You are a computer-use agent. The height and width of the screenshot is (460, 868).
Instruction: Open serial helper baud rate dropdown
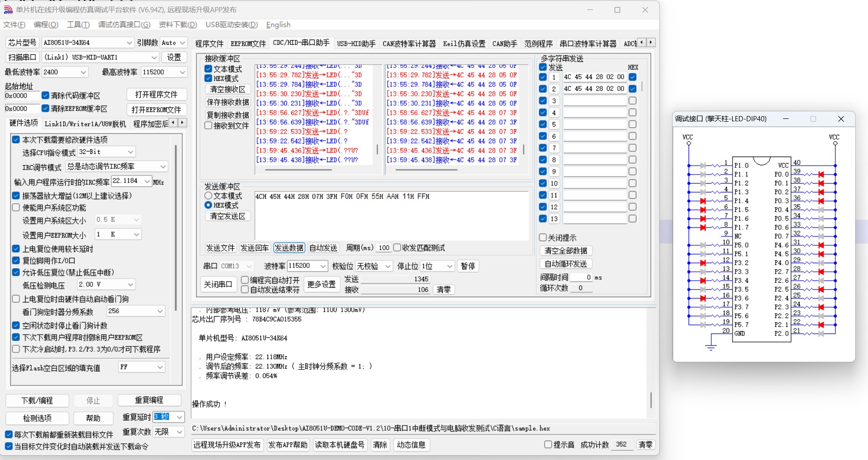coord(308,266)
